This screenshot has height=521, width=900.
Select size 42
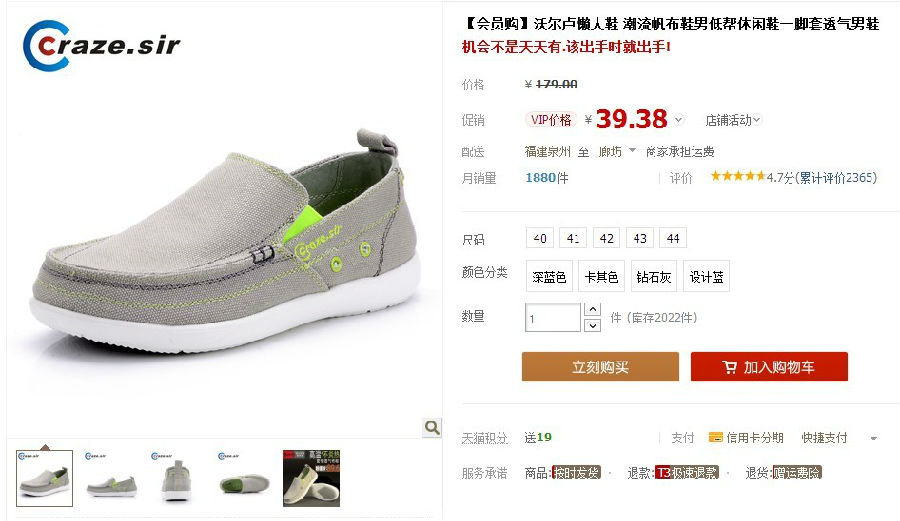click(x=607, y=238)
